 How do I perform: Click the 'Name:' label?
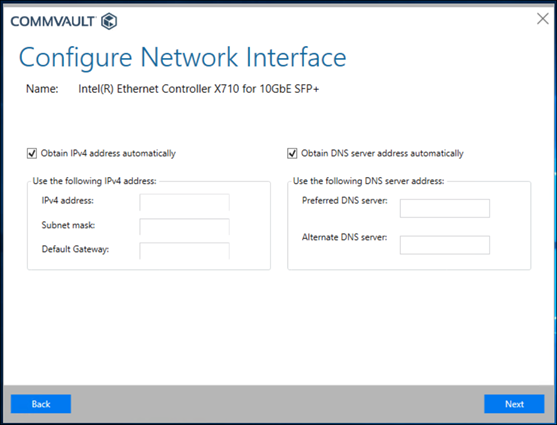tap(42, 88)
